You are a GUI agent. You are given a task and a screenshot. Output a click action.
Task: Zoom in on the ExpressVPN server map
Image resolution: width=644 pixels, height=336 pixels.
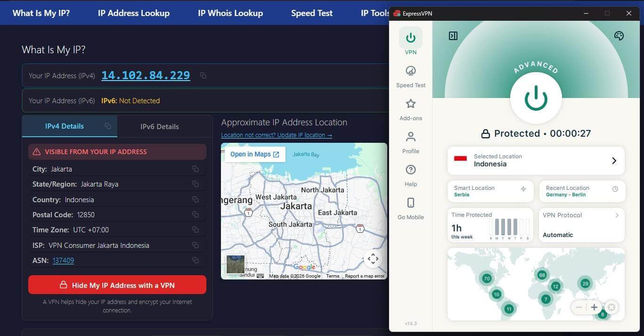tap(594, 308)
